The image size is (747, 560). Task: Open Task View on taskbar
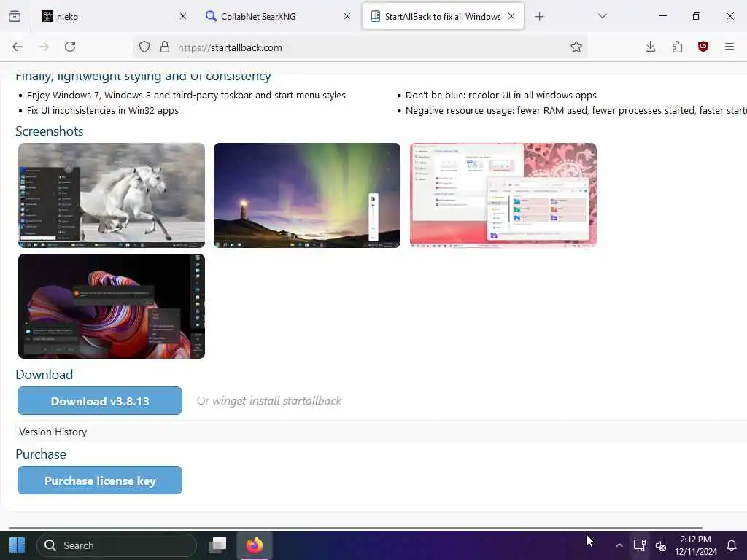217,545
